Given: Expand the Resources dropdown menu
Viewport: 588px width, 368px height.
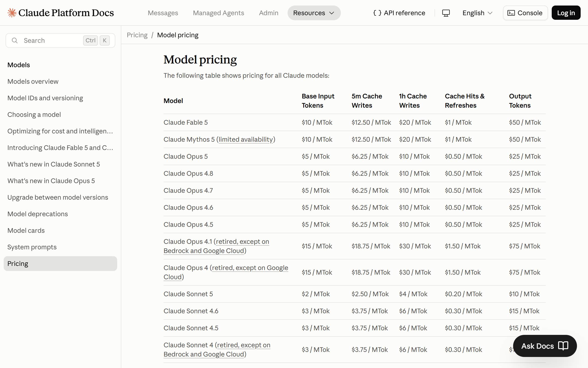Looking at the screenshot, I should coord(314,13).
